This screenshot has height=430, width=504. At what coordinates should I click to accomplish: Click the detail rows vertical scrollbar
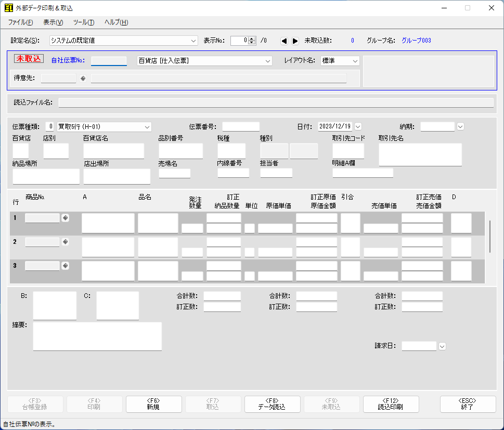click(489, 237)
